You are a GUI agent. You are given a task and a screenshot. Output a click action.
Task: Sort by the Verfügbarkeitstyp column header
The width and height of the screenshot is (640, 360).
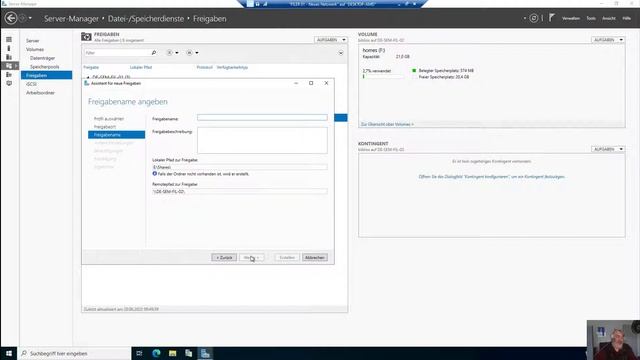tap(232, 67)
